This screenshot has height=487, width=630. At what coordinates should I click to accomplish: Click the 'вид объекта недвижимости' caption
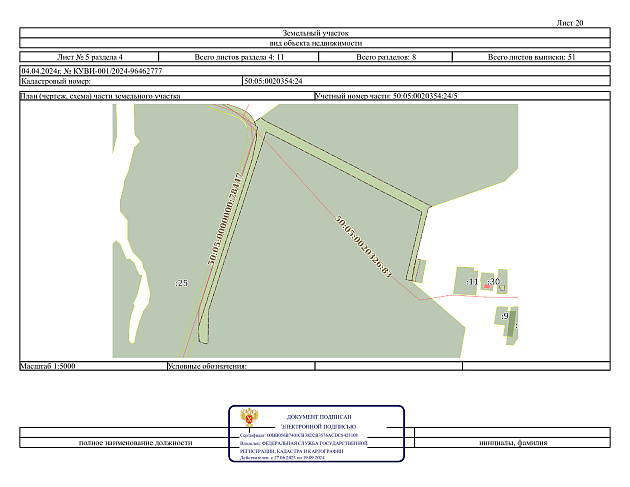(x=315, y=43)
